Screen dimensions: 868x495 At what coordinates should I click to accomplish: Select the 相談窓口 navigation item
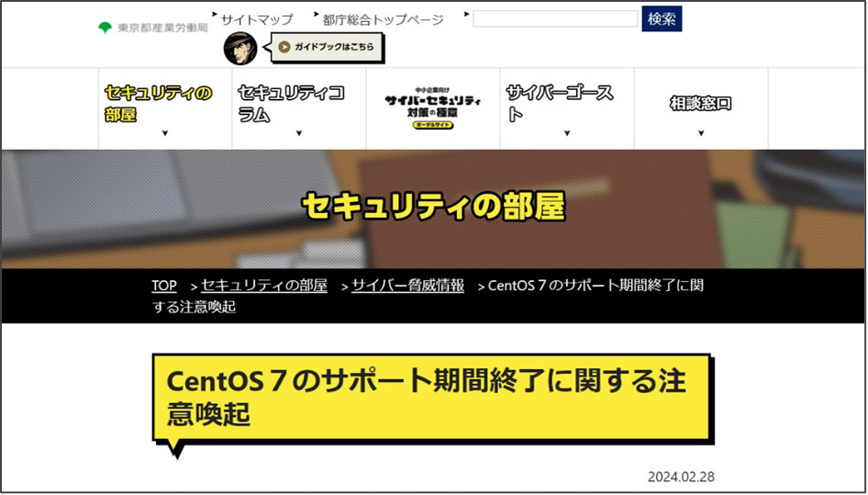(x=701, y=104)
